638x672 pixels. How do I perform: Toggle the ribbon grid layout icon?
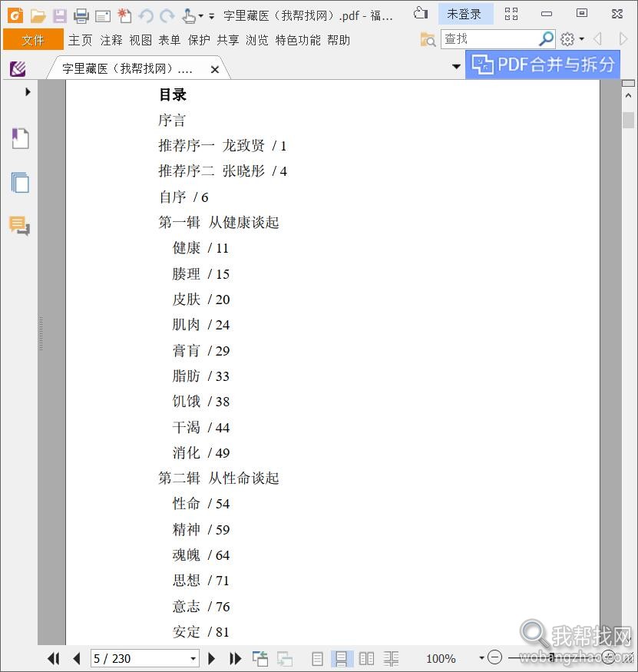click(511, 14)
